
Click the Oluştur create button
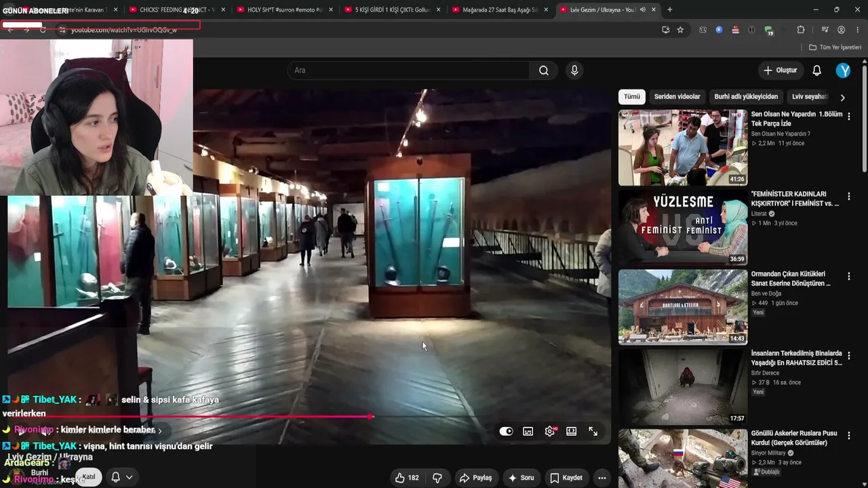coord(781,70)
